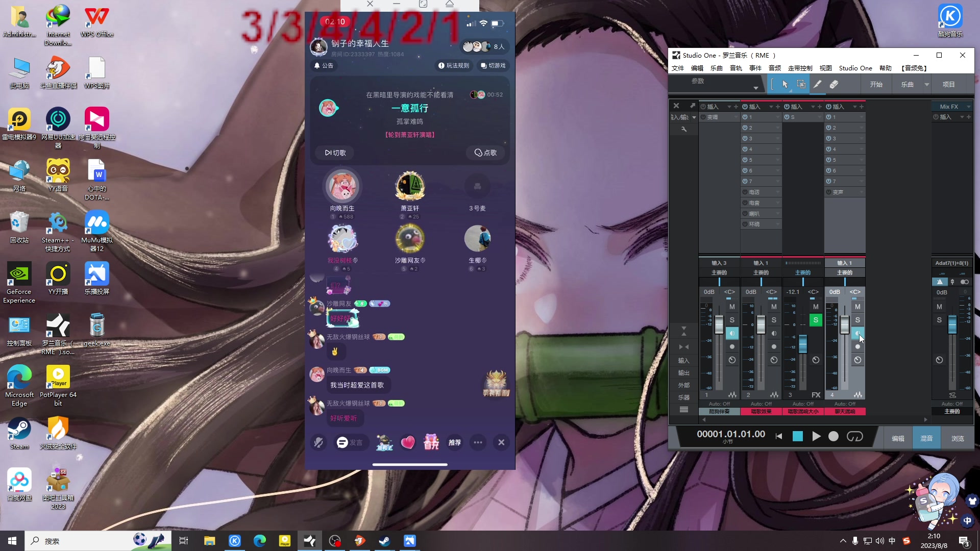The image size is (980, 551).
Task: Open the 走带控制 menu
Action: 800,68
